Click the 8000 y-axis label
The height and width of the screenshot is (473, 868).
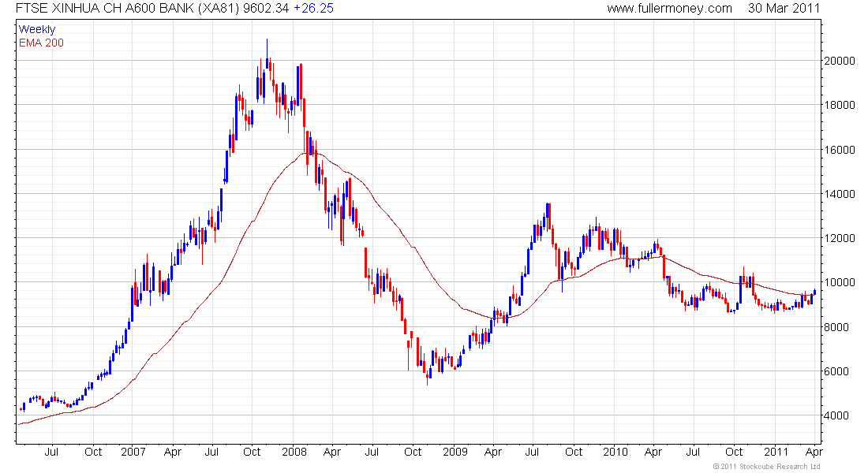(836, 327)
